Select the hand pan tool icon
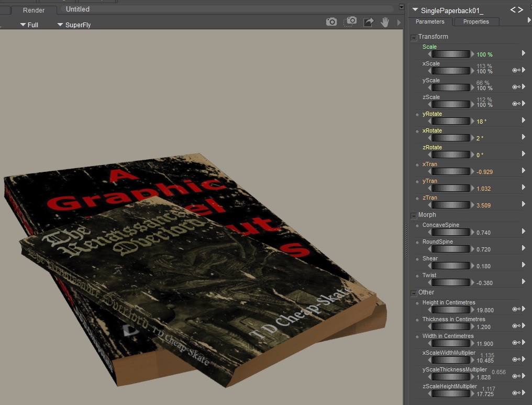 (x=385, y=22)
